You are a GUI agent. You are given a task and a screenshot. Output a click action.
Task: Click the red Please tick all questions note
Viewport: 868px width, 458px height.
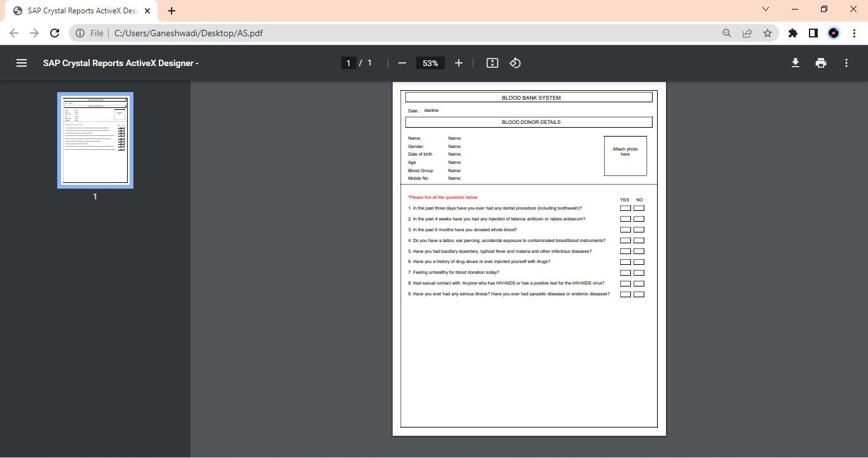tap(443, 198)
